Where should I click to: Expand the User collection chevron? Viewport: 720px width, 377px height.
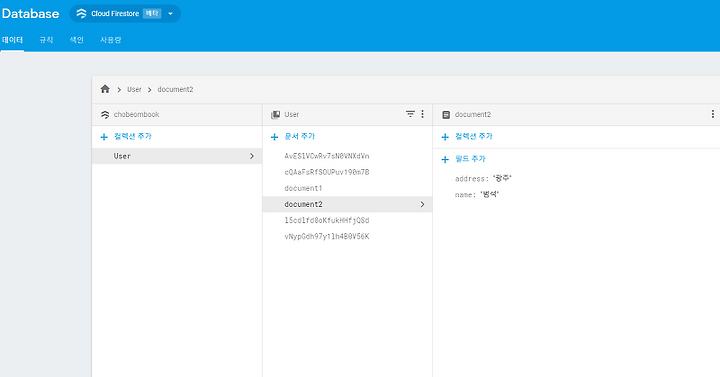[252, 156]
